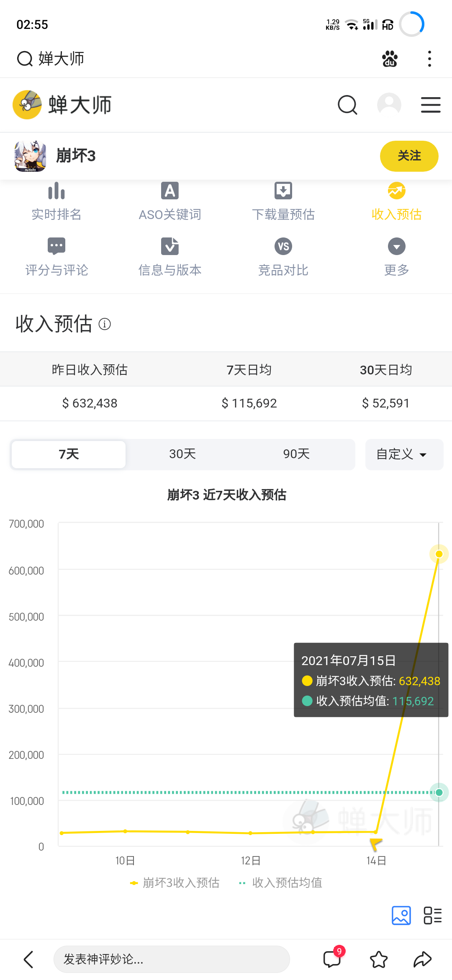
Task: Open the 自定义 date dropdown
Action: tap(404, 454)
